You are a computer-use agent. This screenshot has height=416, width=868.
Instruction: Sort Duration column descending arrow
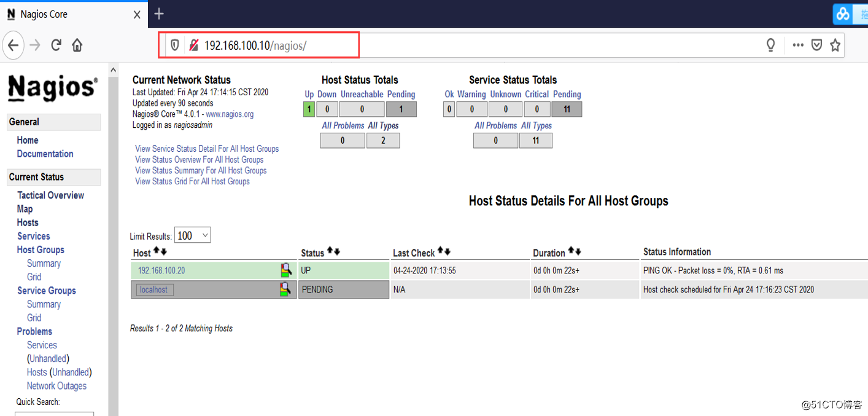(x=578, y=251)
